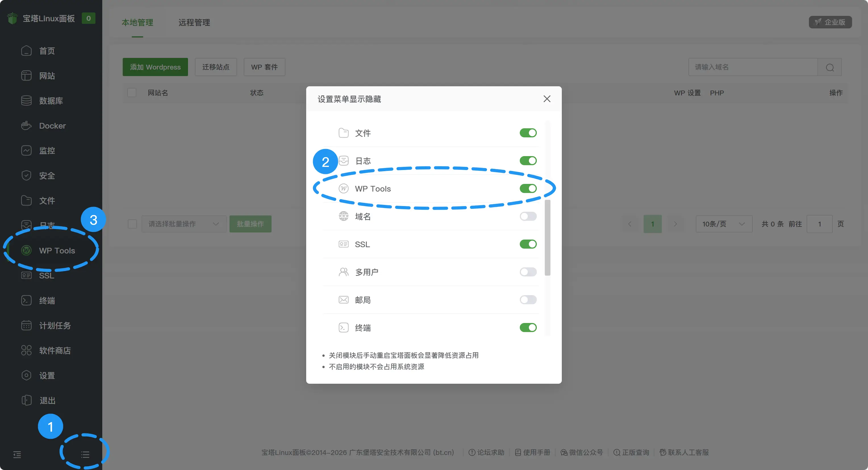The image size is (868, 470).
Task: Click the dialog's vertical scrollbar thumb
Action: click(x=547, y=238)
